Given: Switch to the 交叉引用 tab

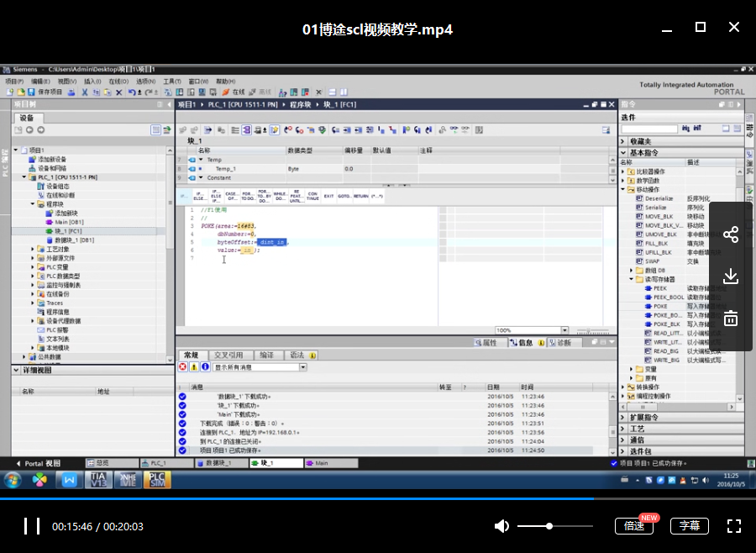Looking at the screenshot, I should pyautogui.click(x=228, y=355).
